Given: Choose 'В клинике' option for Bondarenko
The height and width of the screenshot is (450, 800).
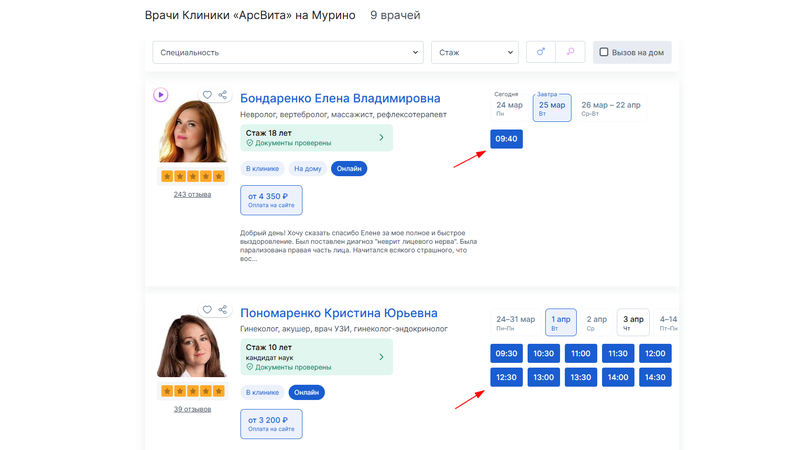Looking at the screenshot, I should (x=262, y=168).
